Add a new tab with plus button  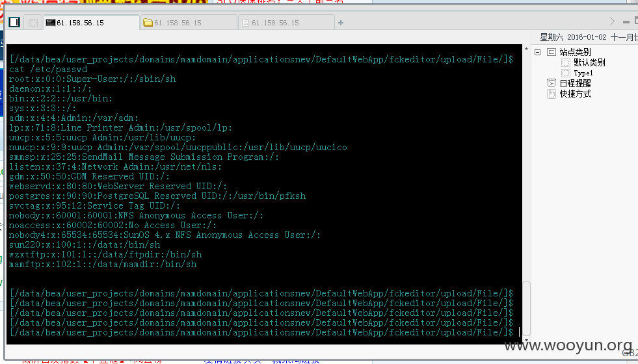[341, 23]
